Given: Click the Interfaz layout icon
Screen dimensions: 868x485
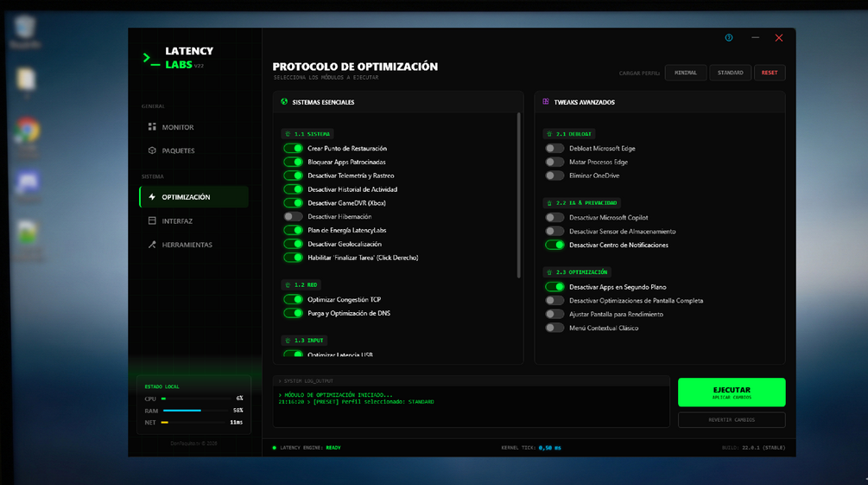Looking at the screenshot, I should click(x=152, y=220).
